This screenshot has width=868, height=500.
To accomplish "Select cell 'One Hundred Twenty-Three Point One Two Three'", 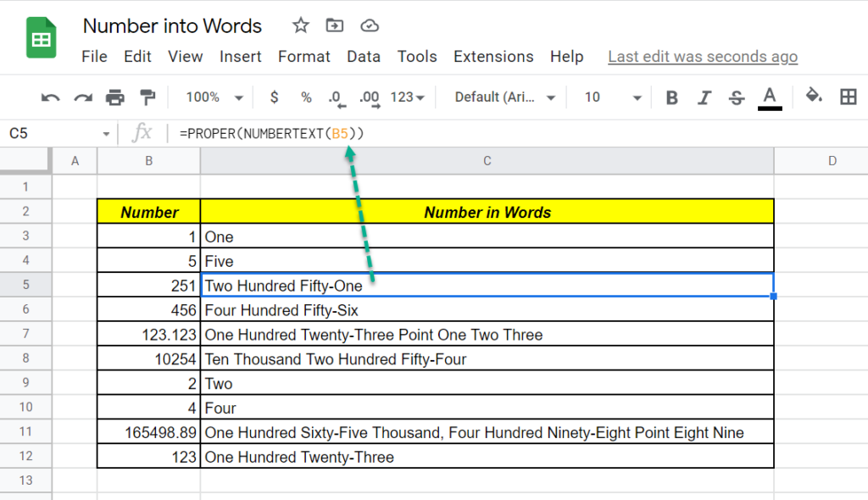I will click(x=487, y=334).
